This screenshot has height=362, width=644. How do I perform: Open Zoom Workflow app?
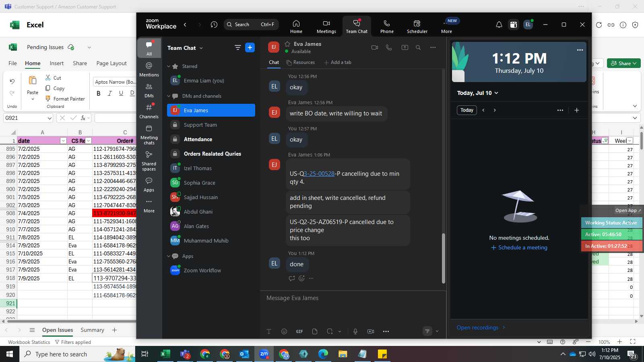(211, 271)
